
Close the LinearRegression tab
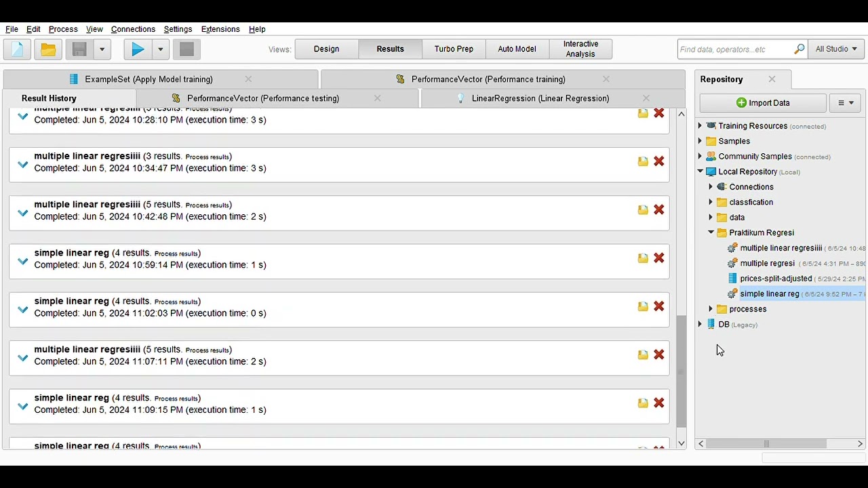coord(646,98)
